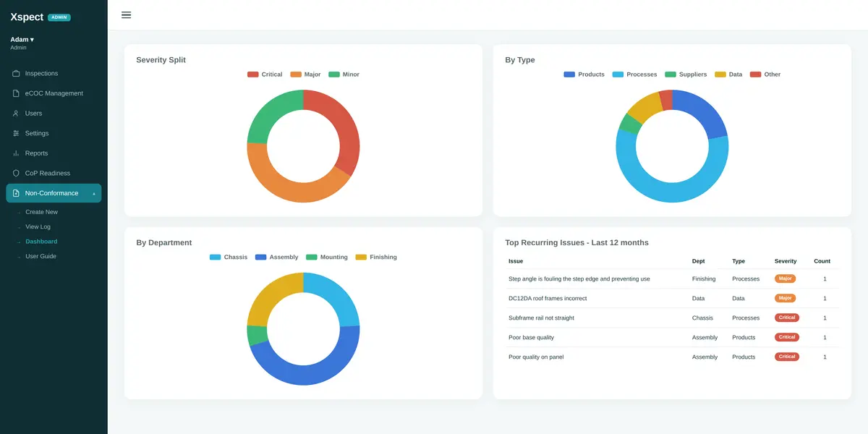Click Critical badge in Poor quality on panel row
The height and width of the screenshot is (434, 868).
tap(787, 357)
